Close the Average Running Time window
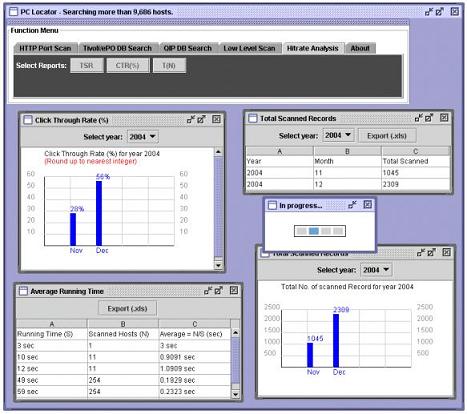467x414 pixels. (234, 291)
